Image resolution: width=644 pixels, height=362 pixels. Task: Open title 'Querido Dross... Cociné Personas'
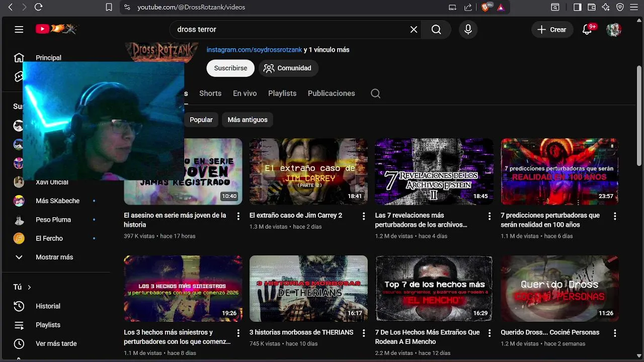550,332
